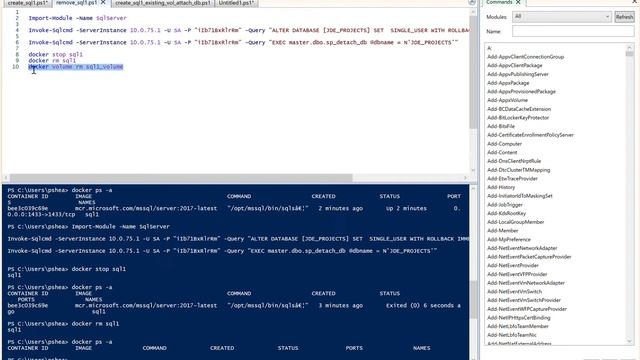Open the create_sql1_existing_vol_attach_db.ps1 tab
The height and width of the screenshot is (360, 640).
[x=162, y=3]
